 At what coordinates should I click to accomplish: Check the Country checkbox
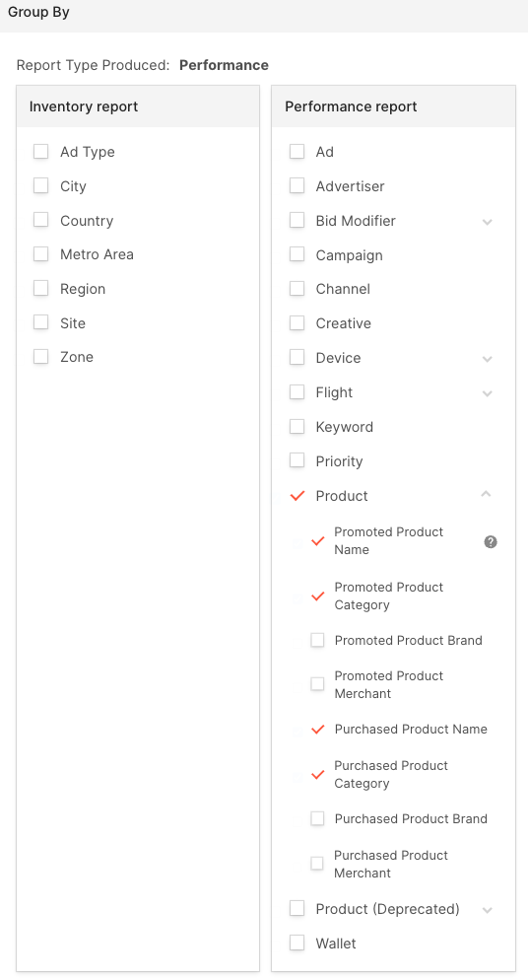click(40, 220)
